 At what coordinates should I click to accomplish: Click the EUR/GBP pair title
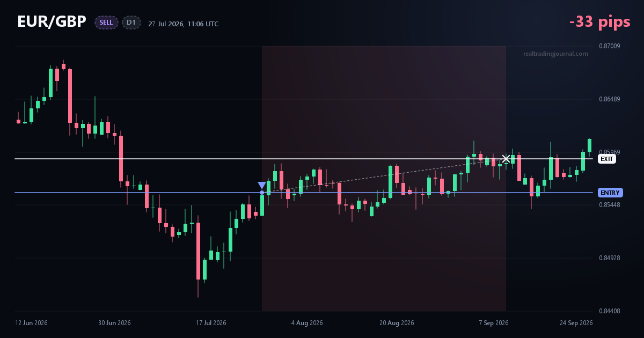pos(52,21)
